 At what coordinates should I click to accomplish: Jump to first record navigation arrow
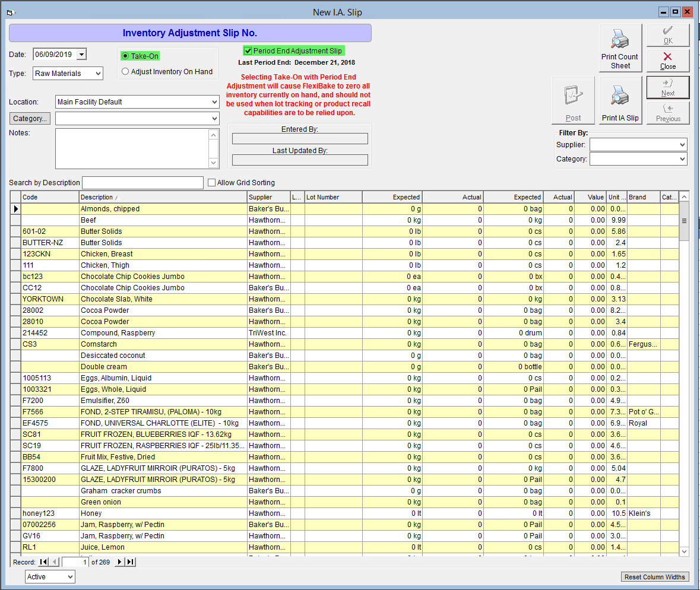coord(43,562)
